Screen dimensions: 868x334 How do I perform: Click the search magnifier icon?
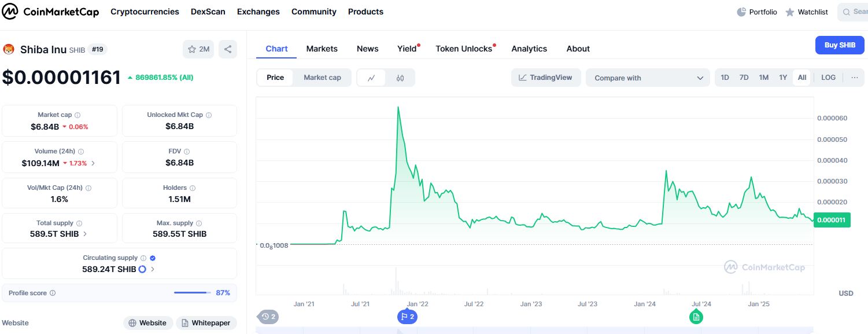[x=847, y=12]
